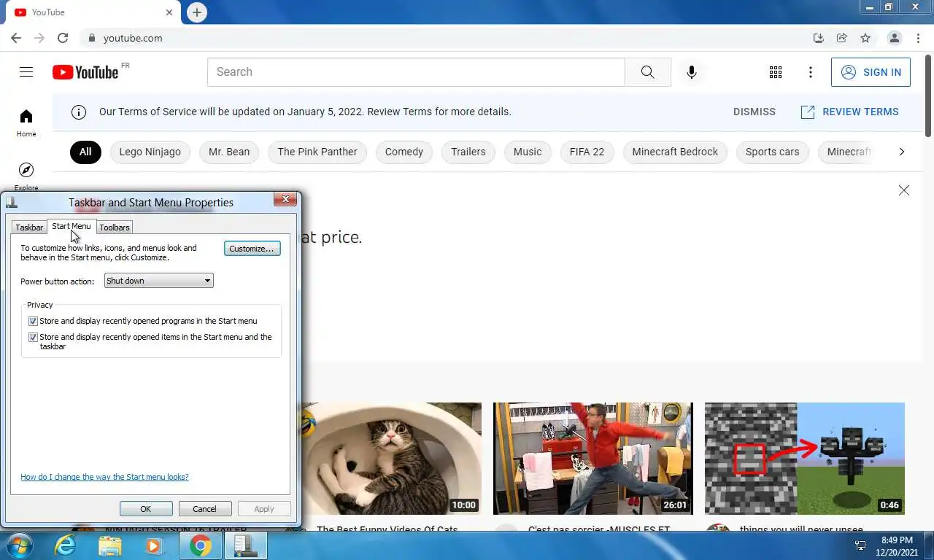Switch to the Taskbar tab
This screenshot has height=560, width=934.
[29, 227]
